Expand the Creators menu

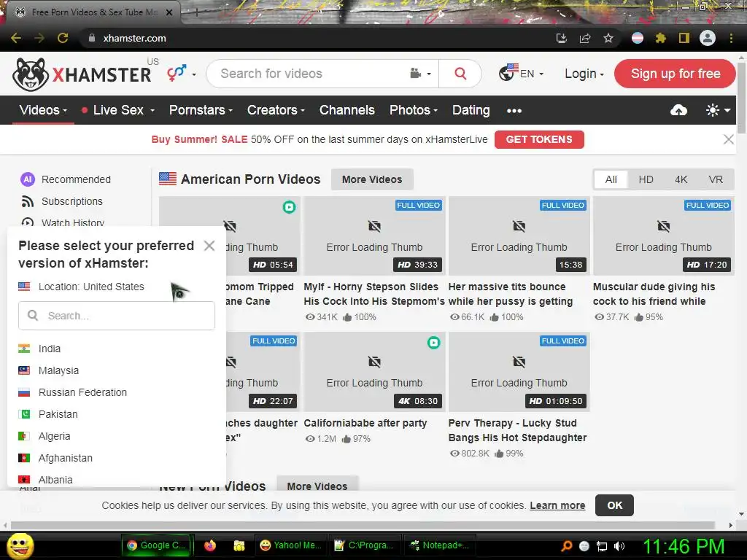coord(276,110)
